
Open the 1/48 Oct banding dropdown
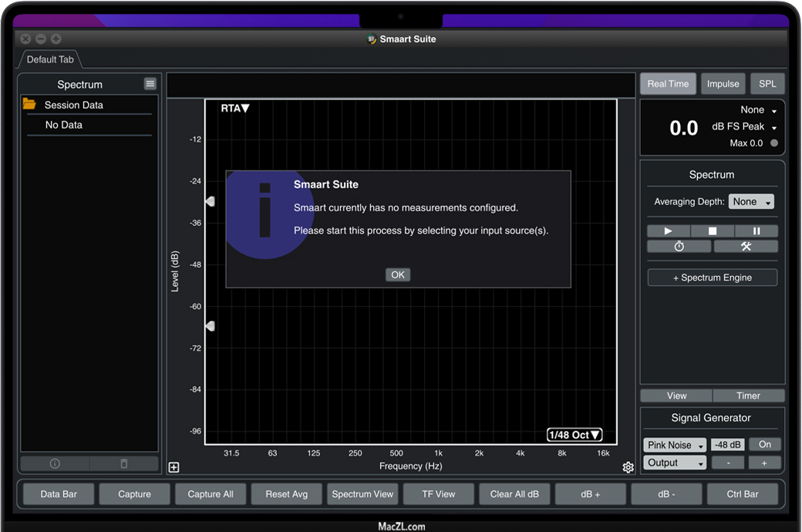coord(575,435)
